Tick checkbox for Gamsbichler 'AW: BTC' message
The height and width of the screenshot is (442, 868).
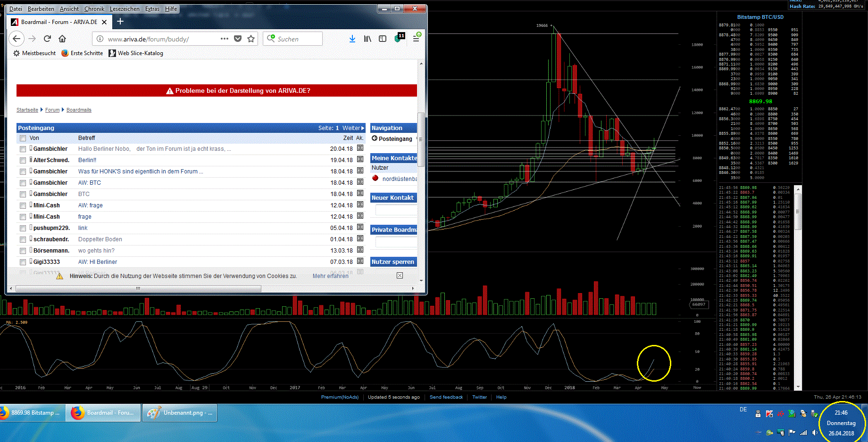point(23,183)
